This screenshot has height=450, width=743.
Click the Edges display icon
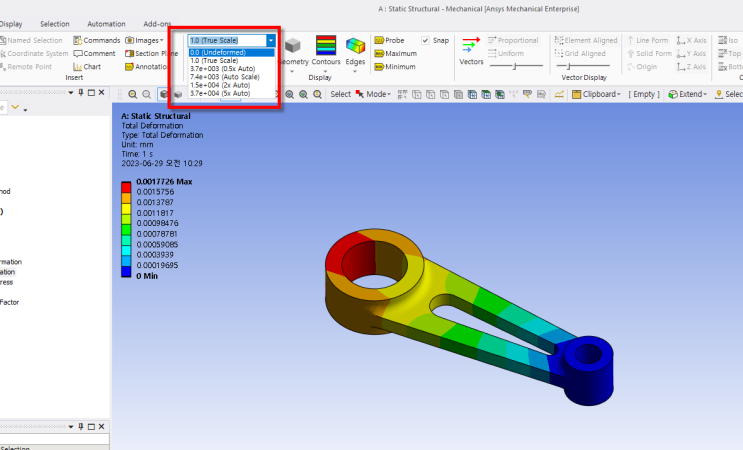tap(355, 46)
